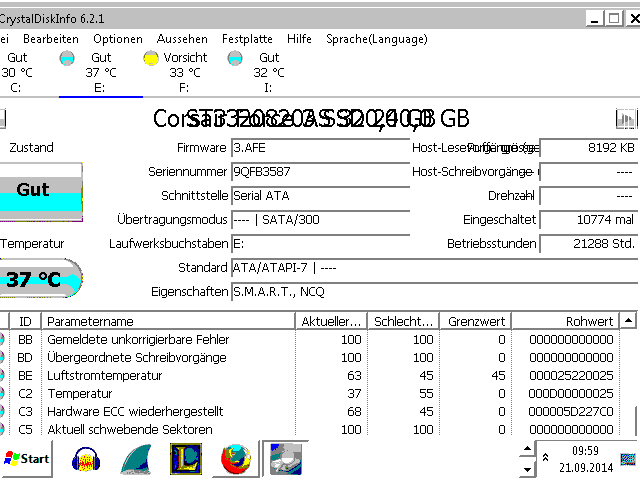Click the 37 °C temperature button
The height and width of the screenshot is (480, 640).
40,278
